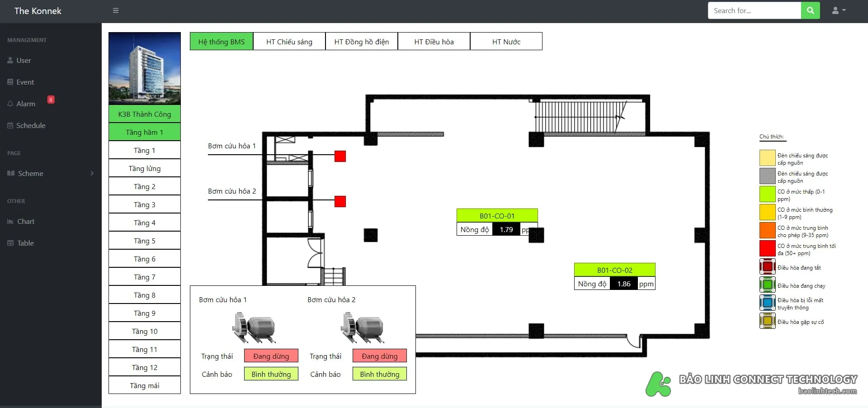Click Bơm cứu hỏa 2 pump image
868x408 pixels.
tap(363, 327)
